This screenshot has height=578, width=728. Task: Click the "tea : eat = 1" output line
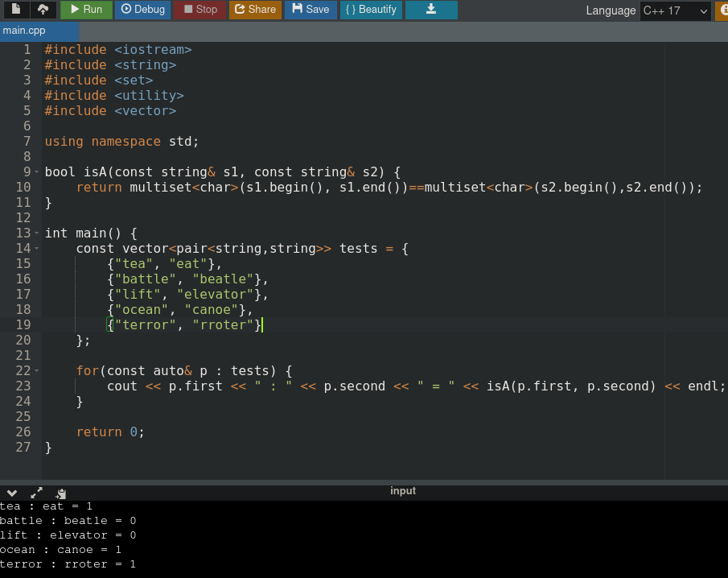[x=46, y=506]
